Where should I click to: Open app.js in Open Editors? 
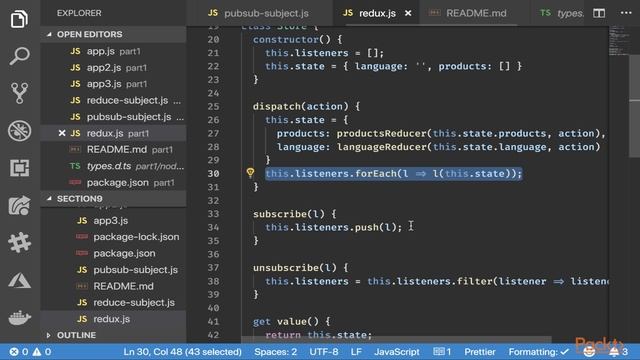113,51
